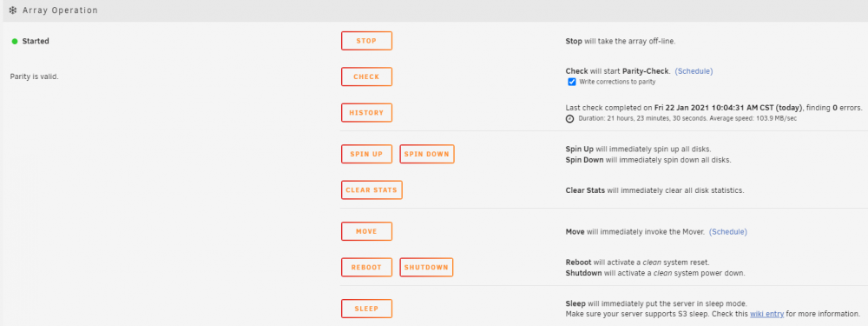
Task: Invoke the Mover with MOVE button
Action: pyautogui.click(x=366, y=231)
